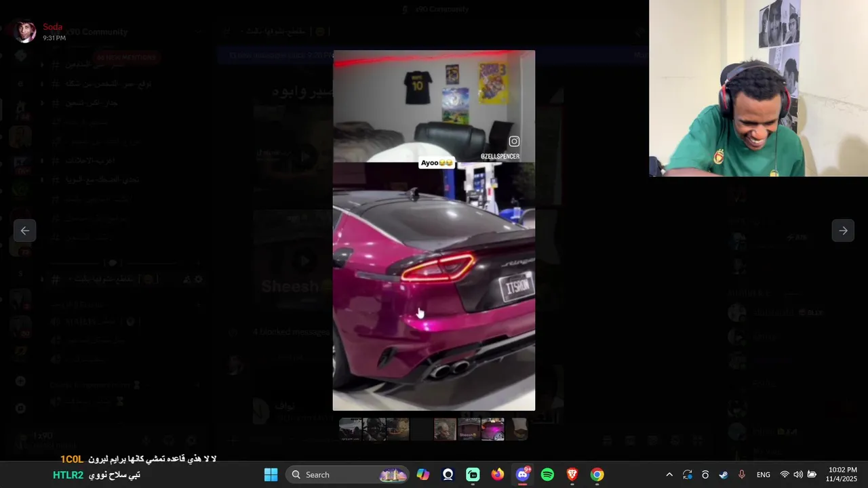Click the red microphone tray icon
The height and width of the screenshot is (488, 868).
click(741, 474)
